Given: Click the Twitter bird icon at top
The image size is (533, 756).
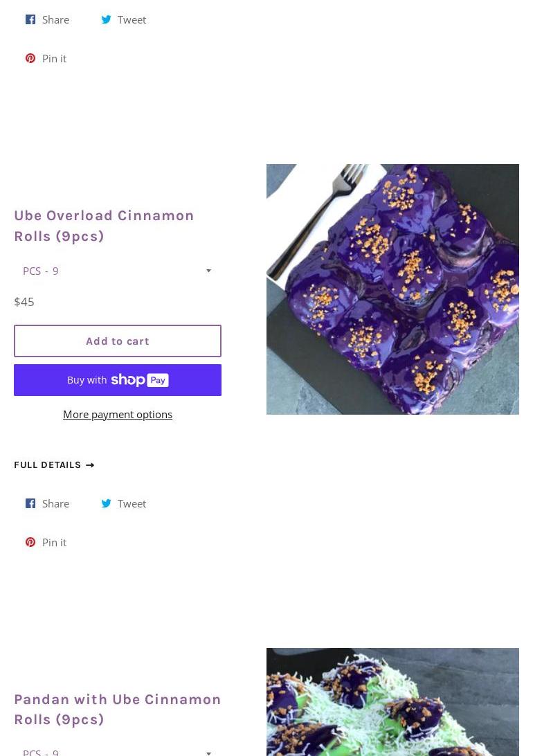Looking at the screenshot, I should click(106, 19).
